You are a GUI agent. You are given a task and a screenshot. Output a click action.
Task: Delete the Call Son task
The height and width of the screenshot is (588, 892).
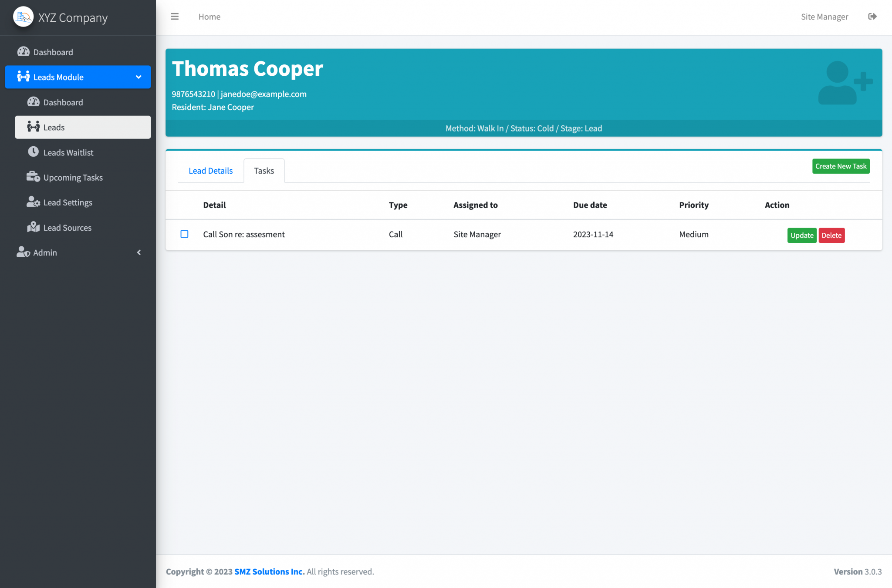point(831,235)
